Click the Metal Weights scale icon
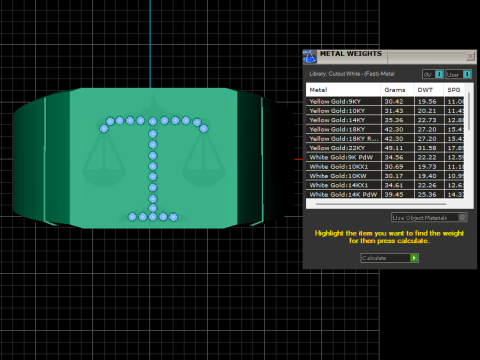 click(x=309, y=57)
